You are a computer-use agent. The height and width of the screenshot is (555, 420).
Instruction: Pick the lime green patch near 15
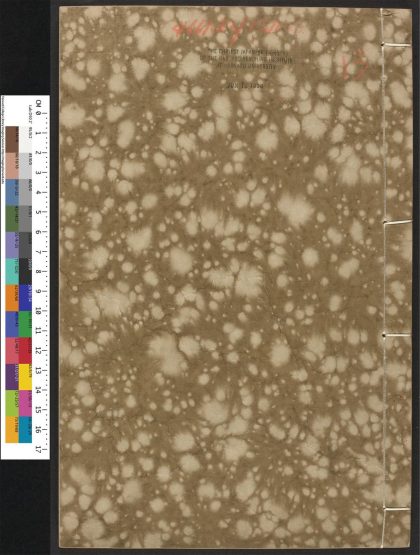click(12, 404)
